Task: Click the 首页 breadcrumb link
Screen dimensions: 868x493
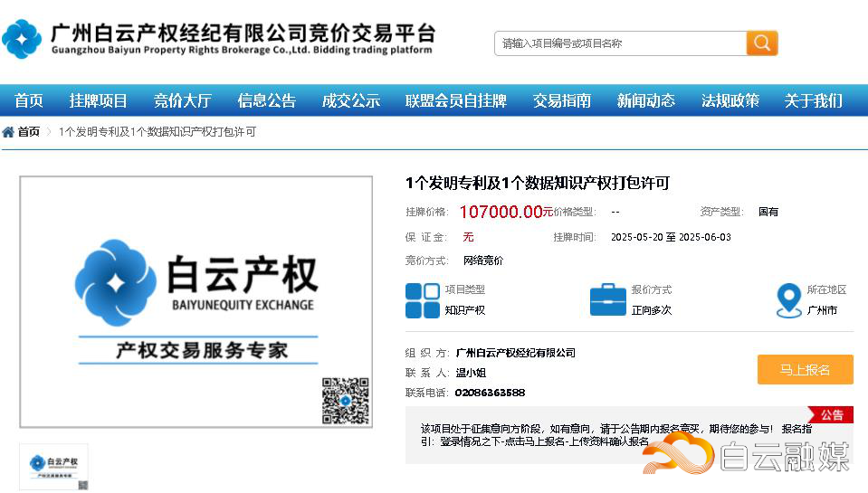Action: click(x=29, y=132)
